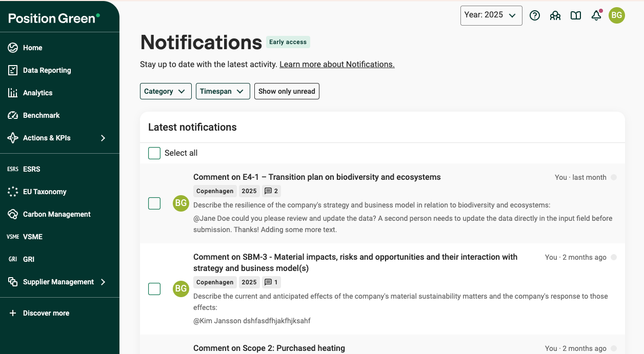
Task: Expand Supplier Management chevron
Action: (x=103, y=282)
